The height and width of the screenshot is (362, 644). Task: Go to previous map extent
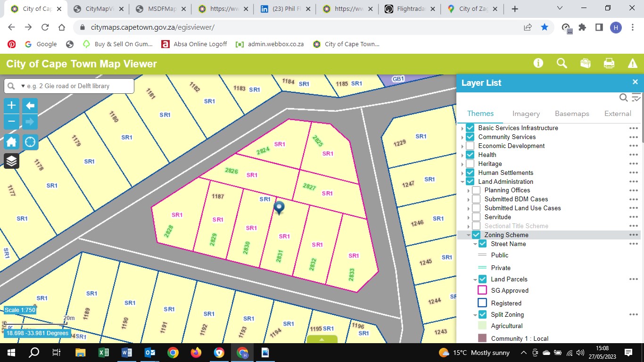click(30, 105)
